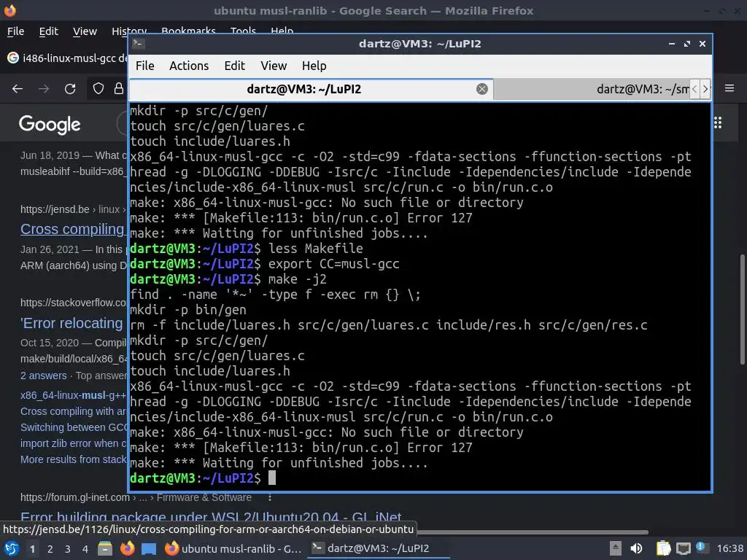Open terminal Actions menu
This screenshot has width=747, height=560.
[189, 66]
